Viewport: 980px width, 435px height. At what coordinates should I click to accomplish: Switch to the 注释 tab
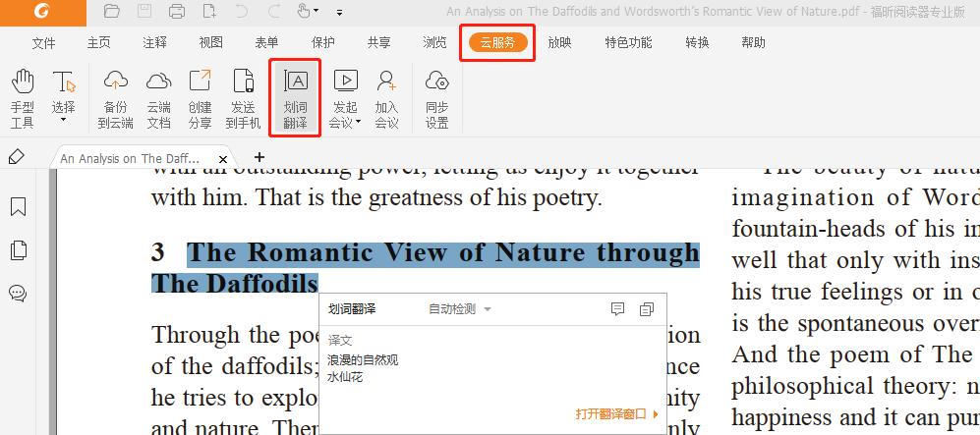click(154, 42)
